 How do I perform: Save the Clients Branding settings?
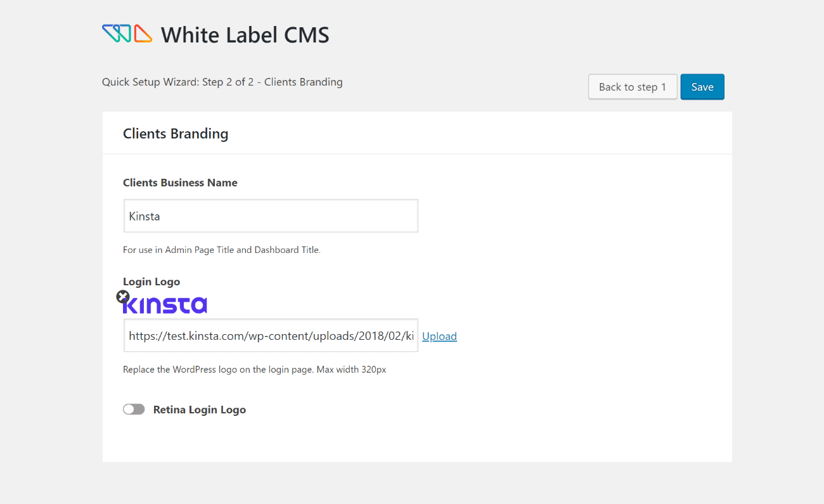[702, 86]
